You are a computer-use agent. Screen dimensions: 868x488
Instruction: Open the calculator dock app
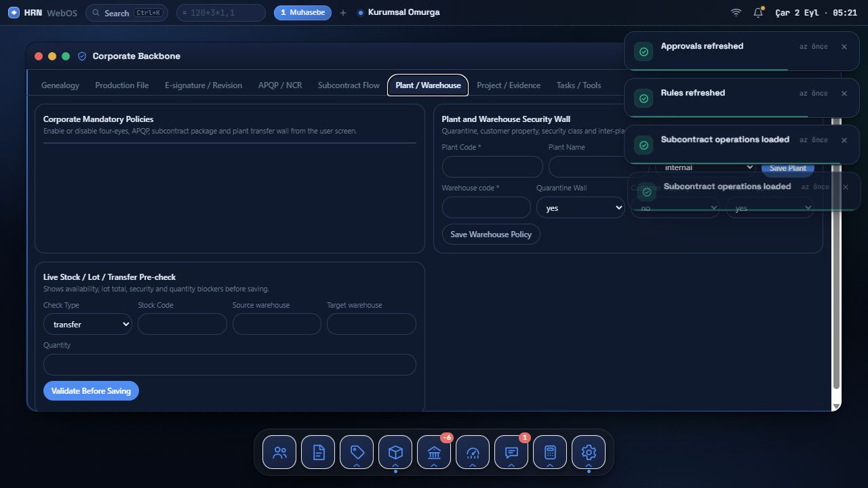click(550, 452)
